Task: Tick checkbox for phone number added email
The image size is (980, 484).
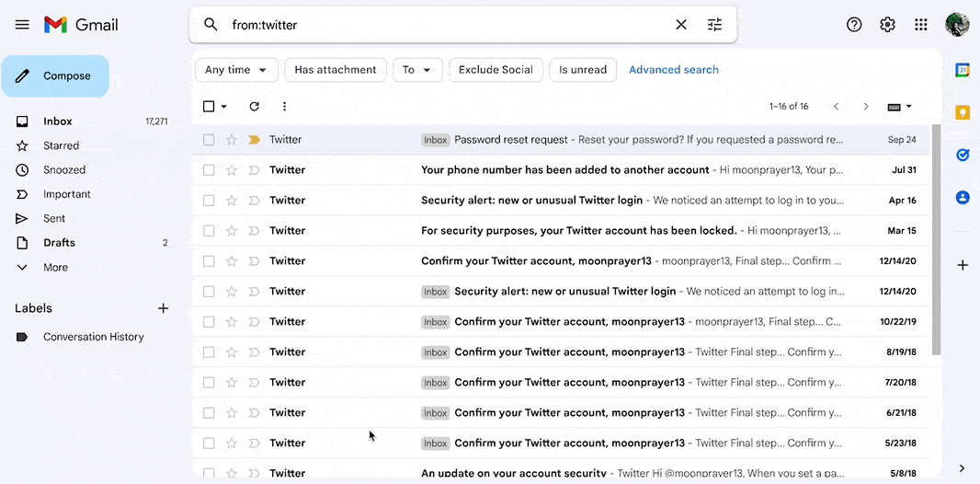Action: (209, 170)
